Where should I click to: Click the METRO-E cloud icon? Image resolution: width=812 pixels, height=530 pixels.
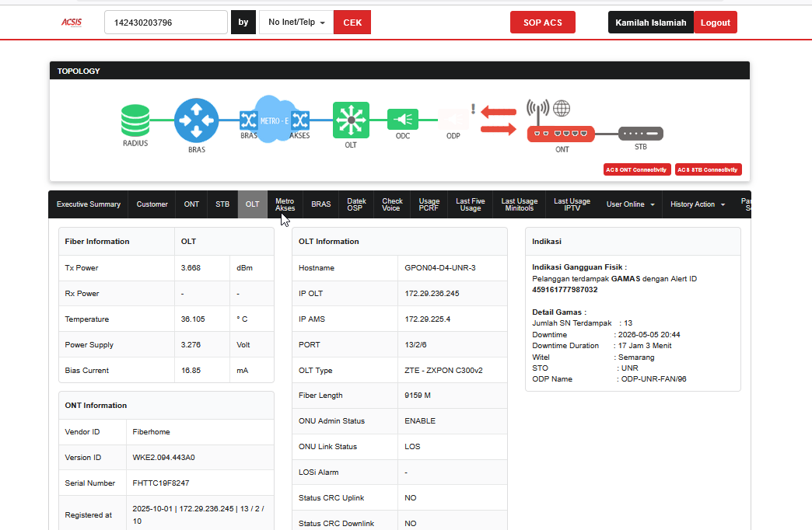point(275,120)
